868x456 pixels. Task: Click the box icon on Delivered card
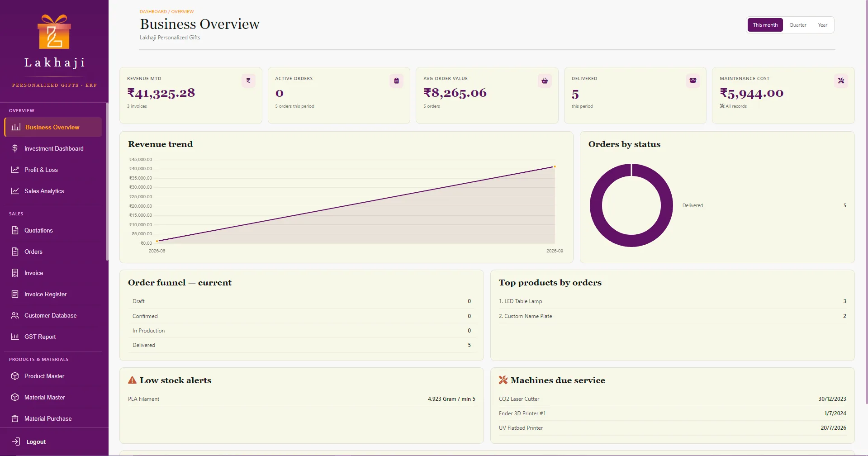pyautogui.click(x=693, y=81)
